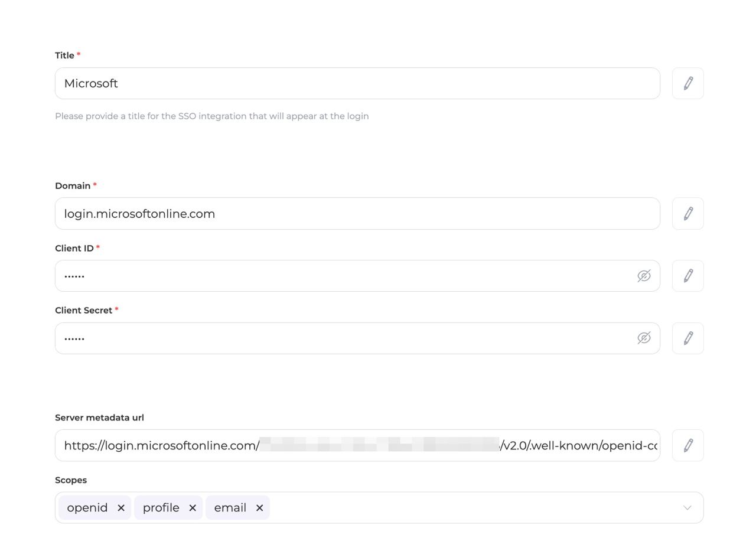Click empty area of Scopes selector
Viewport: 756px width, 538px height.
[472, 508]
